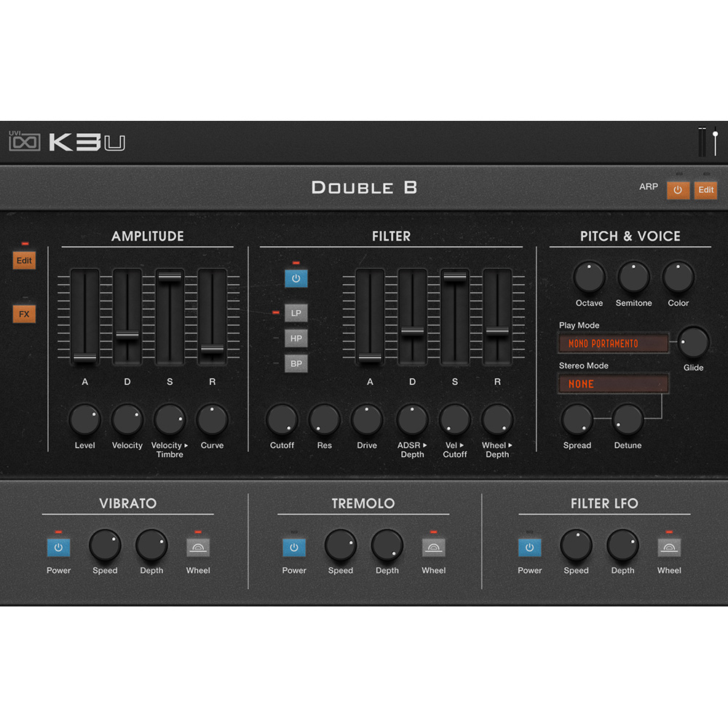Switch to the FX page
728x728 pixels.
pos(24,314)
